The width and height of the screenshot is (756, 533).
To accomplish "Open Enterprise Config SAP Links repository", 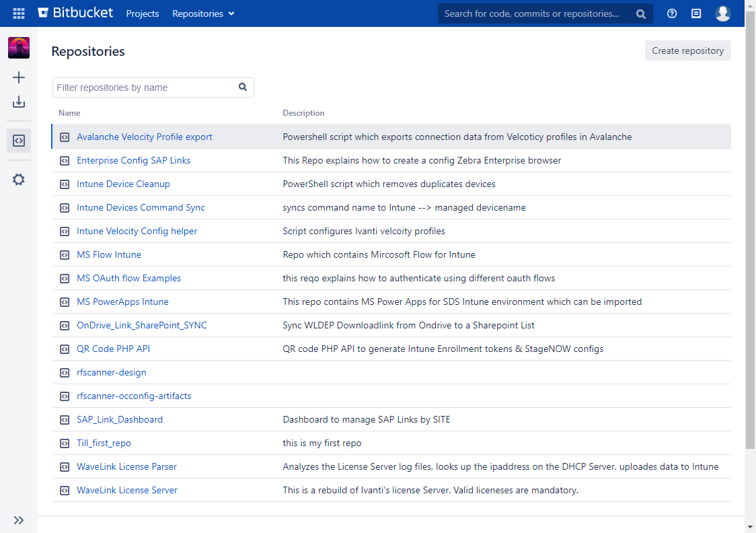I will point(134,161).
